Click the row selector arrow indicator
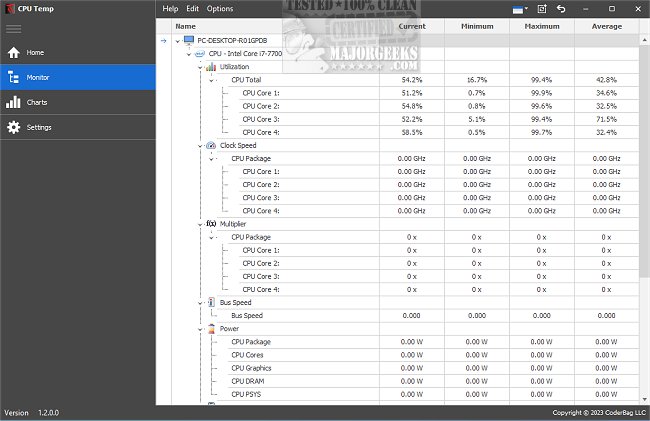650x421 pixels. (163, 41)
